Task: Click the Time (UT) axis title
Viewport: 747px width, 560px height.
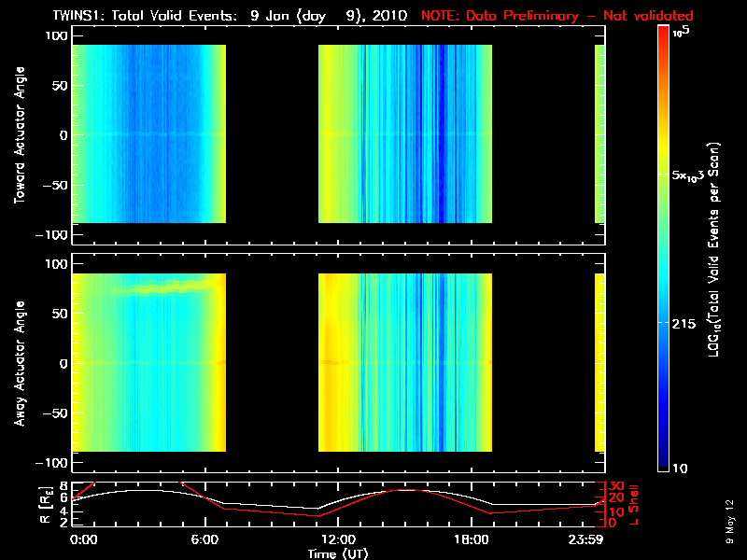Action: tap(338, 553)
